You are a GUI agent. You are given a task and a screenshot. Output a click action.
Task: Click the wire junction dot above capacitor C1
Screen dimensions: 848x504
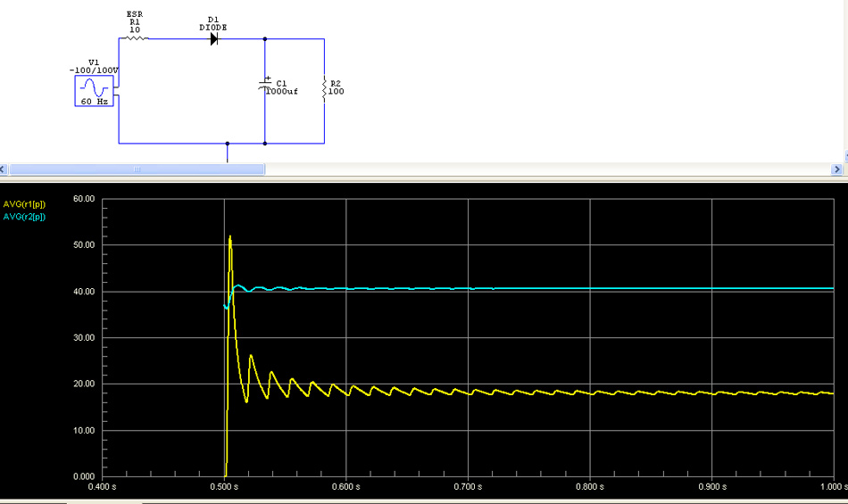pyautogui.click(x=265, y=39)
